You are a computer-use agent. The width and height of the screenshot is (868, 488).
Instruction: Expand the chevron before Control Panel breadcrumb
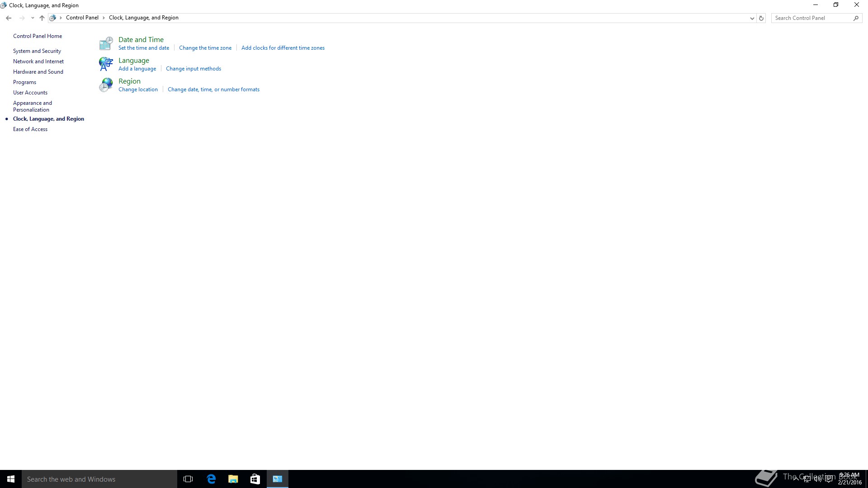tap(61, 18)
